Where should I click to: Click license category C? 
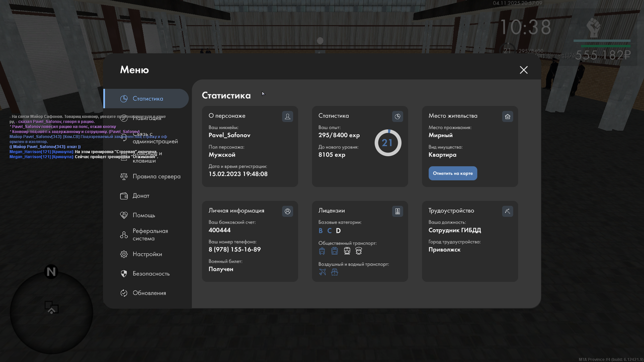(x=330, y=231)
